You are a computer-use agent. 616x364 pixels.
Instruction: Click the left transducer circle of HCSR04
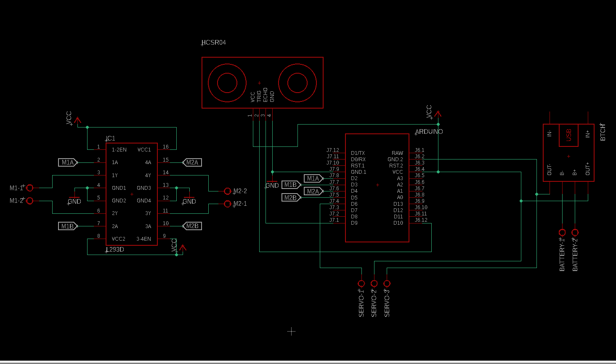(x=227, y=83)
